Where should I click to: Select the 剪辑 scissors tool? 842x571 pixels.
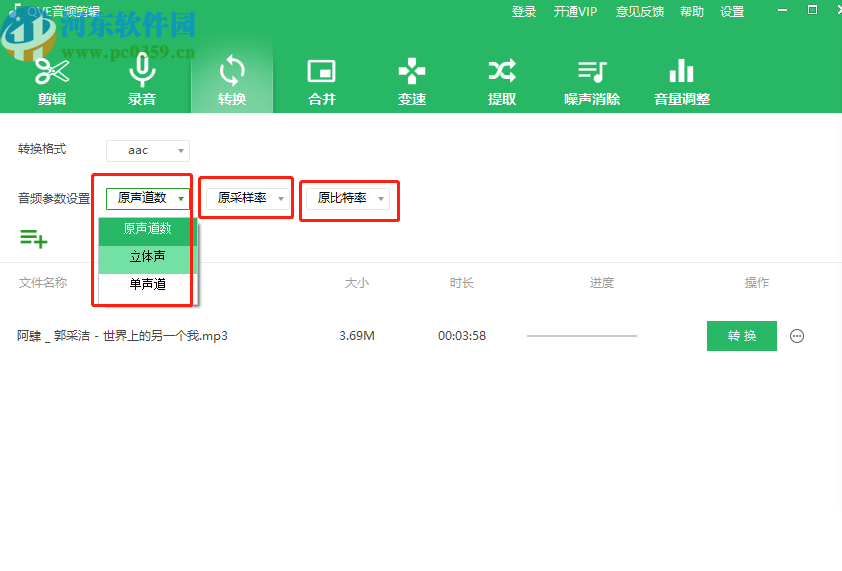coord(52,80)
